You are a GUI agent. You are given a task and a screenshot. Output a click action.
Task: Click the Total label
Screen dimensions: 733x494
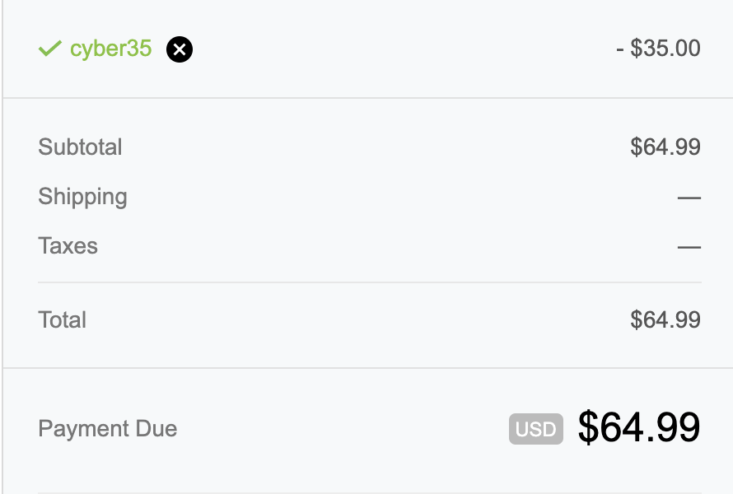(x=62, y=320)
